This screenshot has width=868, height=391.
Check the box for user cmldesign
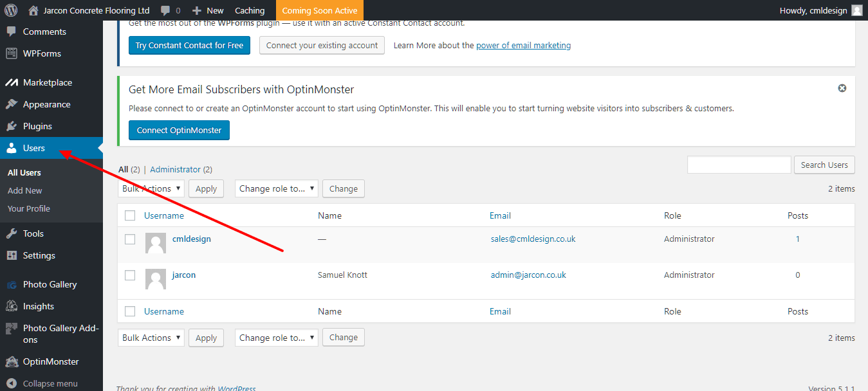(x=130, y=239)
